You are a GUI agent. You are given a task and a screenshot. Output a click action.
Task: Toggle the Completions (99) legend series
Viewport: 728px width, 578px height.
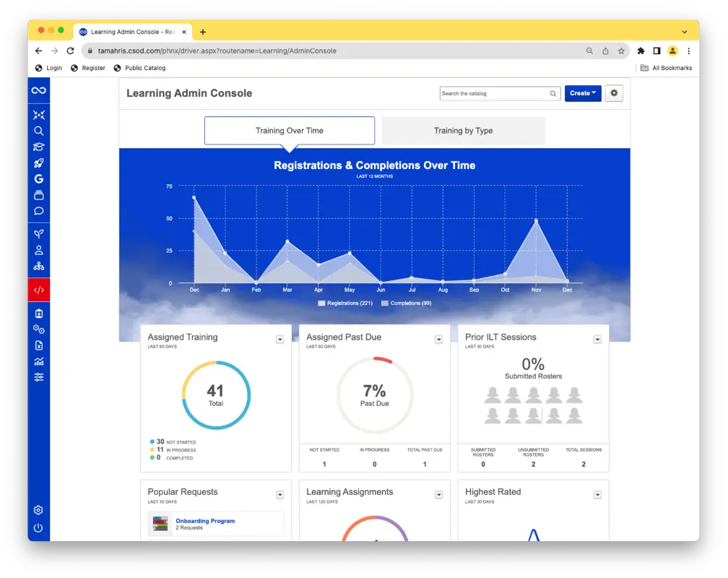point(406,303)
